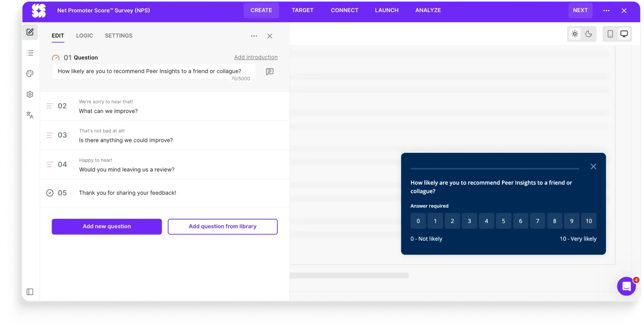The height and width of the screenshot is (333, 644).
Task: Click the '0 - Not likely' label
Action: pos(426,239)
